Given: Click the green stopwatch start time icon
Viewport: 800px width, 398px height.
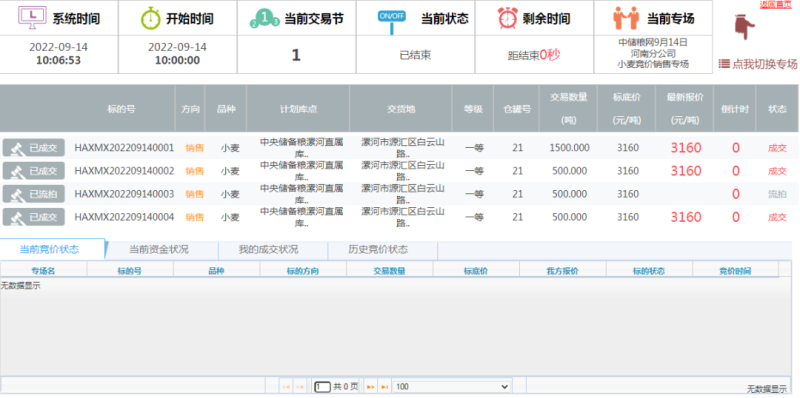Looking at the screenshot, I should [151, 18].
